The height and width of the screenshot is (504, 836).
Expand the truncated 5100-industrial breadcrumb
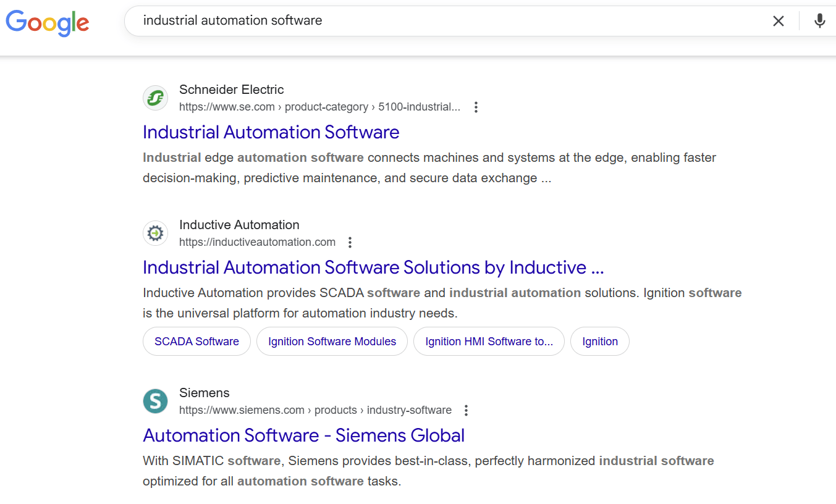[x=420, y=106]
